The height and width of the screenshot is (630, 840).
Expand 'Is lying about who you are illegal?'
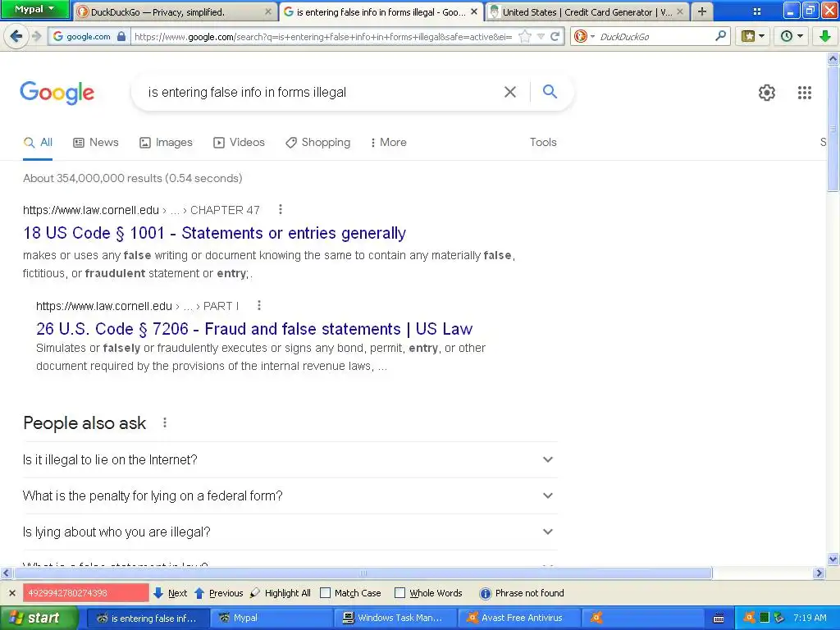click(x=290, y=532)
